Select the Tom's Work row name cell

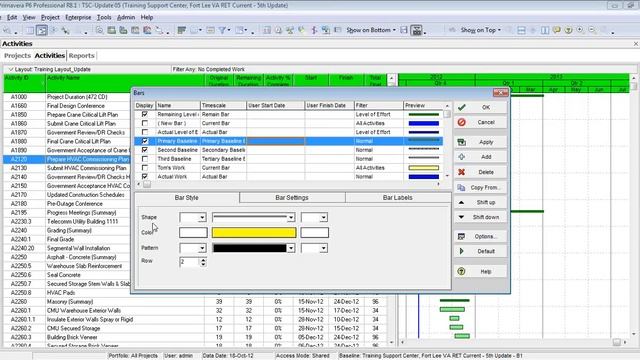178,168
